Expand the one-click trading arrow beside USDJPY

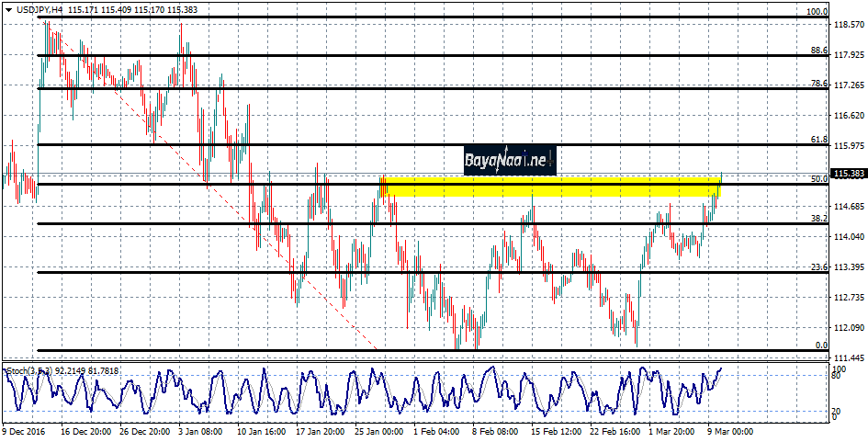point(8,8)
